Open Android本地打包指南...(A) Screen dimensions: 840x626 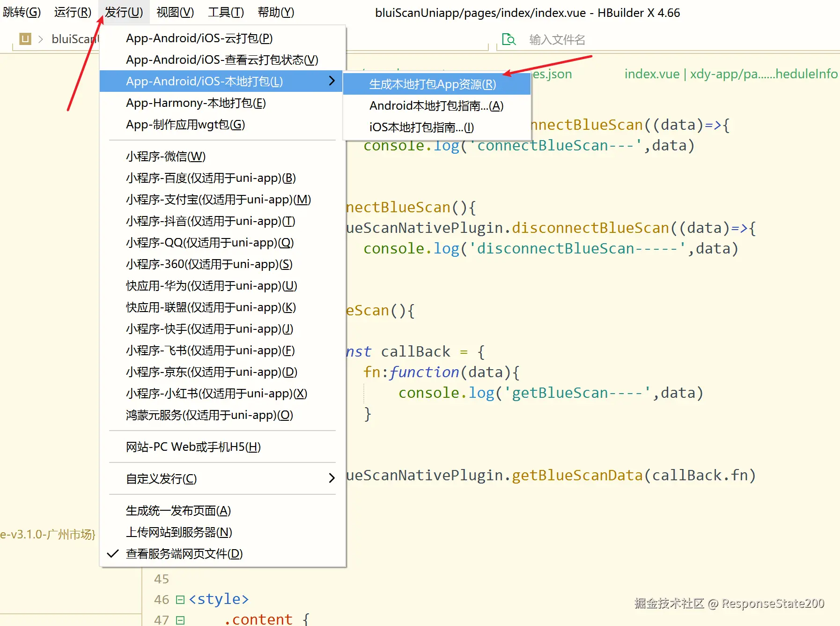click(x=437, y=106)
